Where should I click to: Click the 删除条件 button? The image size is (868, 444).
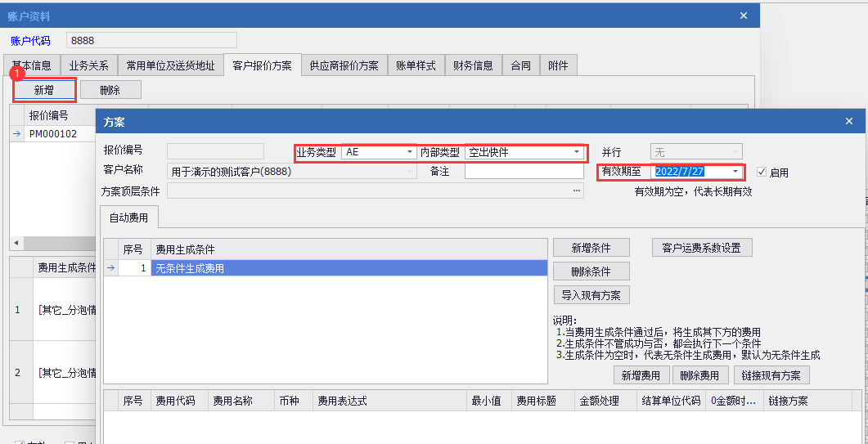point(591,271)
